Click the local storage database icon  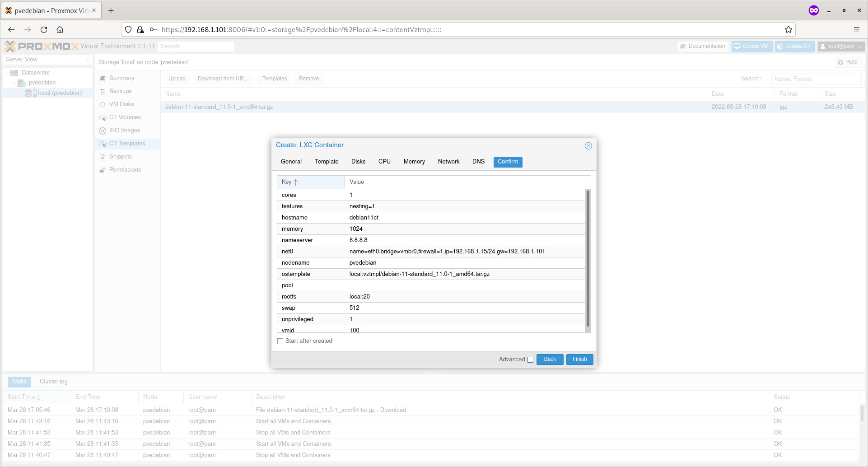[31, 93]
